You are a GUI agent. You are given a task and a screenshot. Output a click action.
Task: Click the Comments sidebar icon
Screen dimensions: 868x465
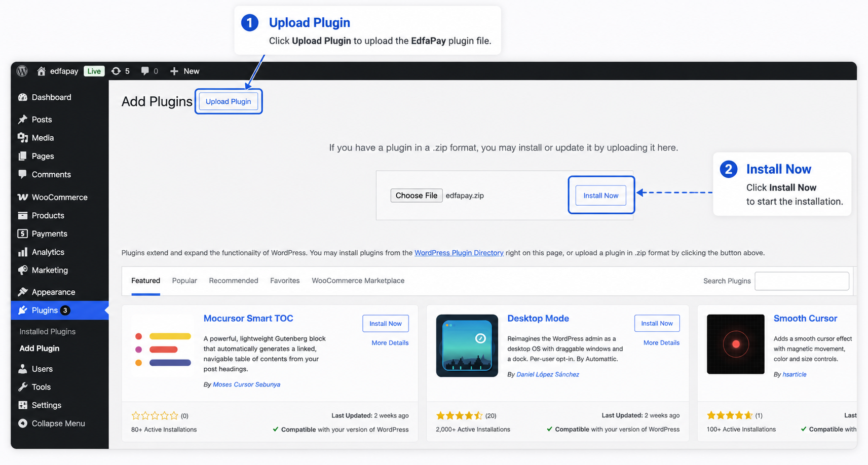coord(23,174)
